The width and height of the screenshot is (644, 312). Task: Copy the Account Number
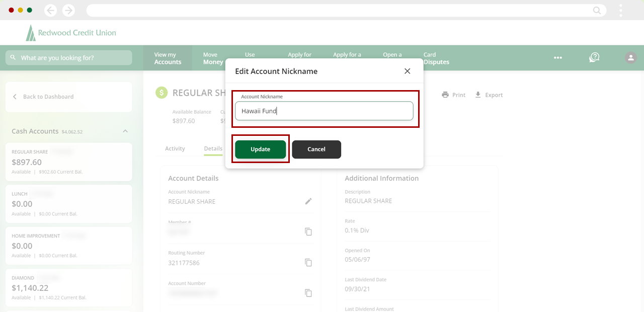(308, 293)
